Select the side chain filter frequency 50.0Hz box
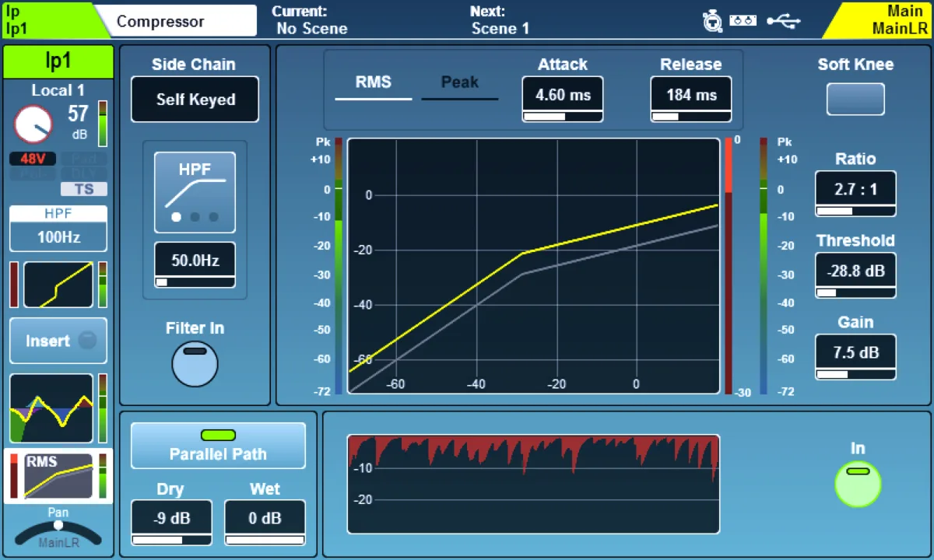This screenshot has height=560, width=934. (195, 265)
